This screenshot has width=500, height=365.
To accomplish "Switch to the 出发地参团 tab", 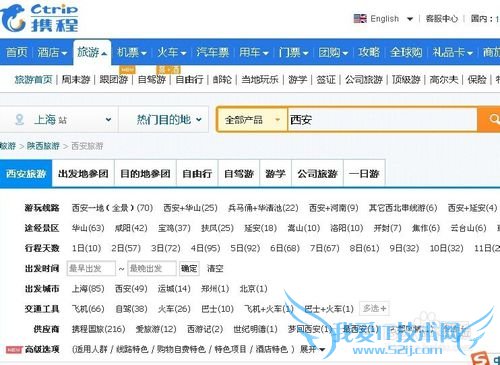I will pyautogui.click(x=83, y=174).
